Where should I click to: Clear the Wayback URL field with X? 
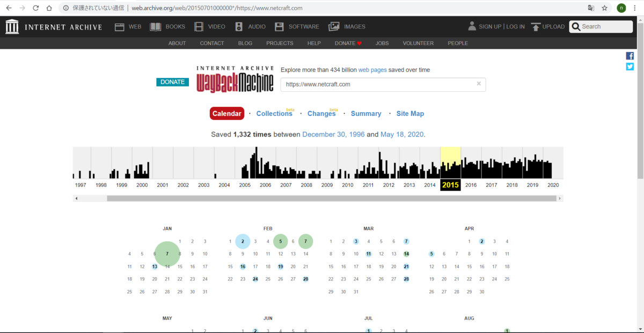(x=479, y=84)
